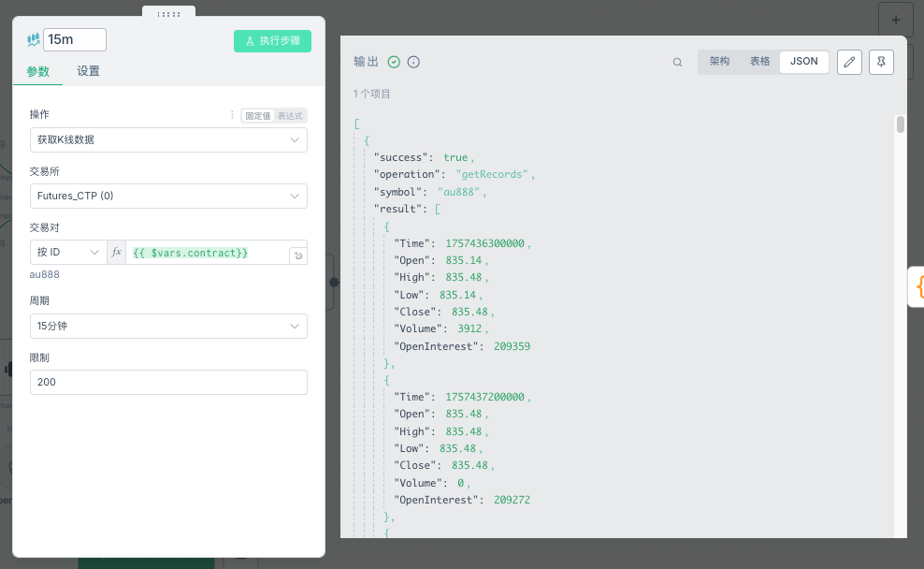
Task: Select JSON output view
Action: pos(803,62)
